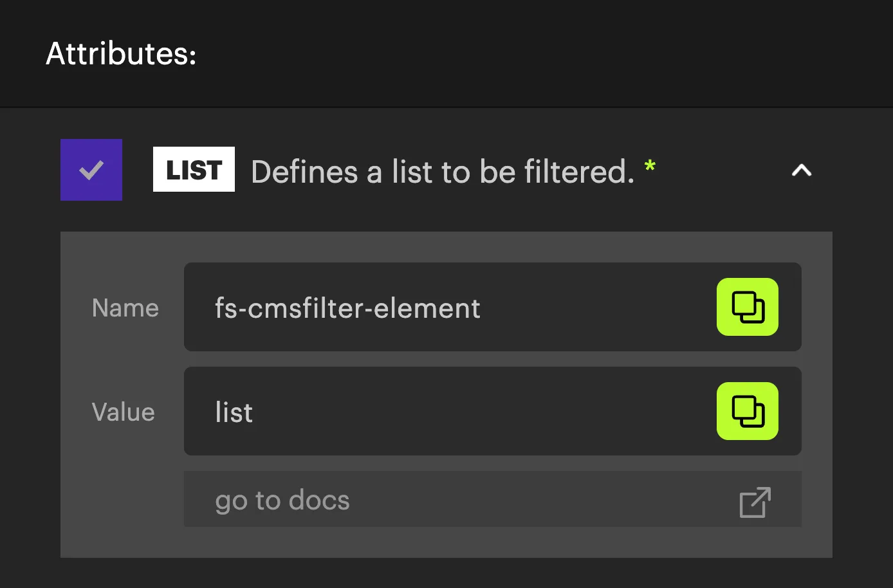Click the "Attributes:" heading
The width and height of the screenshot is (893, 588).
point(121,53)
